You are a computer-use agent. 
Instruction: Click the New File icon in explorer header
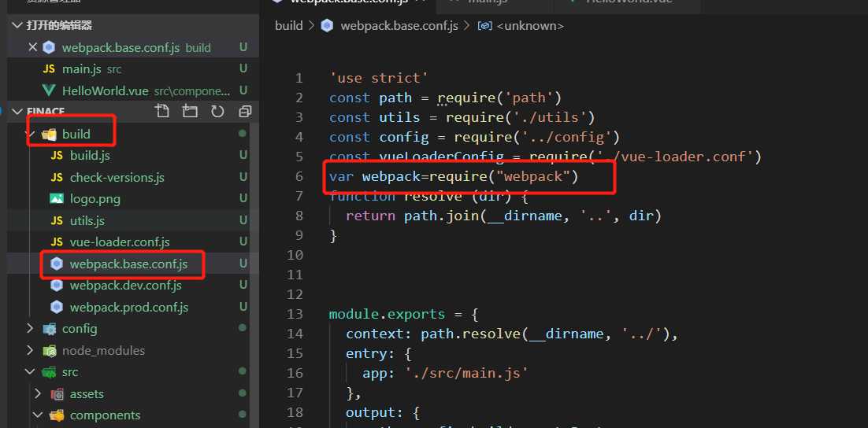[x=161, y=112]
